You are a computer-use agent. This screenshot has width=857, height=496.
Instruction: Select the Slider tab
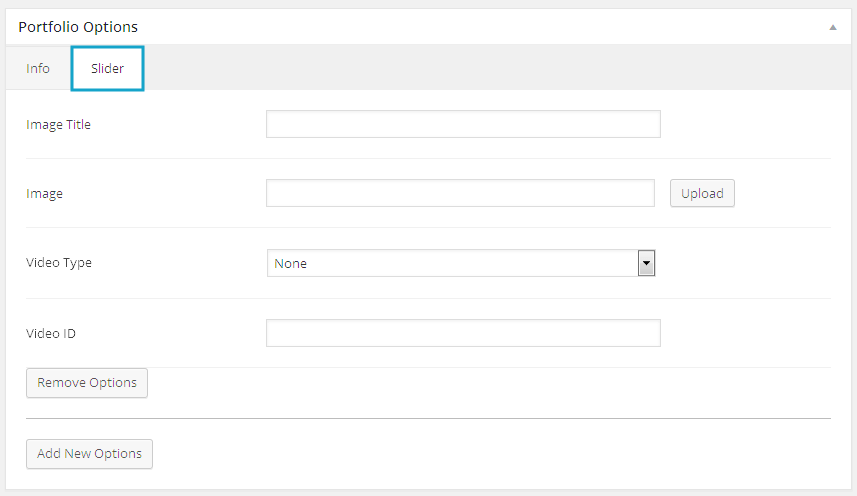pos(108,69)
